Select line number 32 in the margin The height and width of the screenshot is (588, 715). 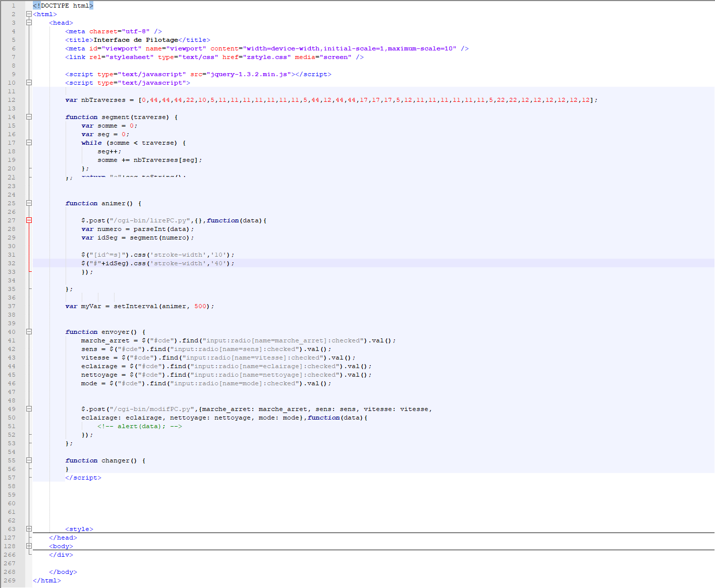tap(12, 263)
